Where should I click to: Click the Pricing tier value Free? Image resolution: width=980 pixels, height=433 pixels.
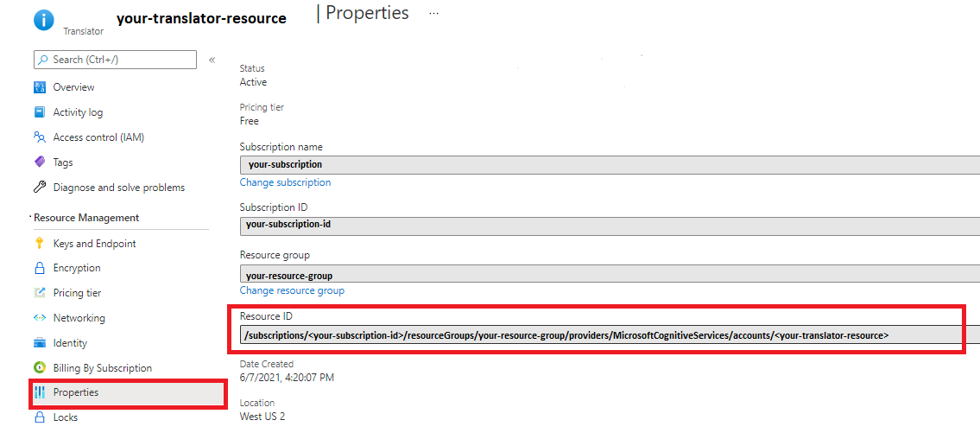pos(250,121)
